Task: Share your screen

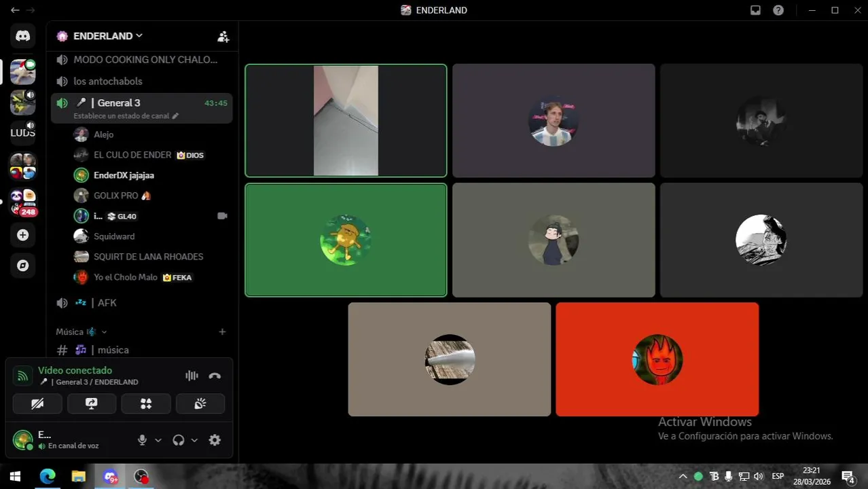Action: pyautogui.click(x=92, y=403)
